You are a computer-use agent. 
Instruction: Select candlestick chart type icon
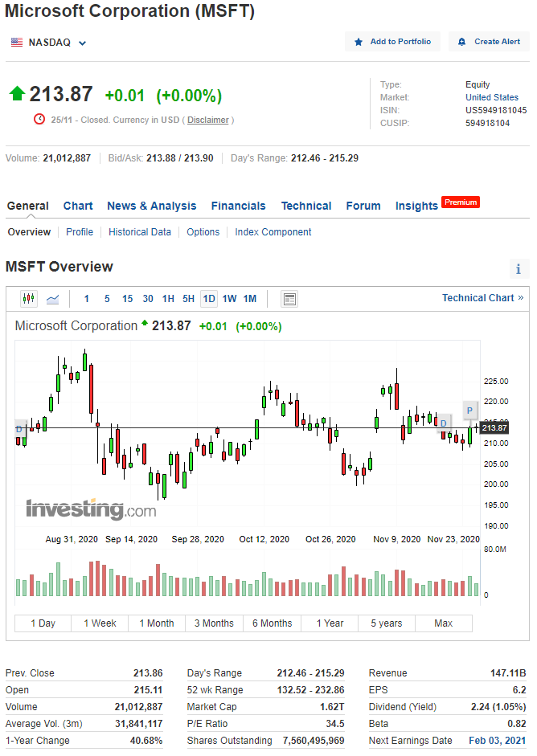[29, 299]
